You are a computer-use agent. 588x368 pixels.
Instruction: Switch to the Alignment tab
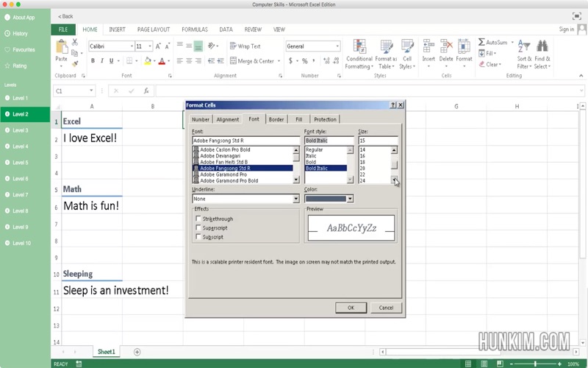[227, 119]
